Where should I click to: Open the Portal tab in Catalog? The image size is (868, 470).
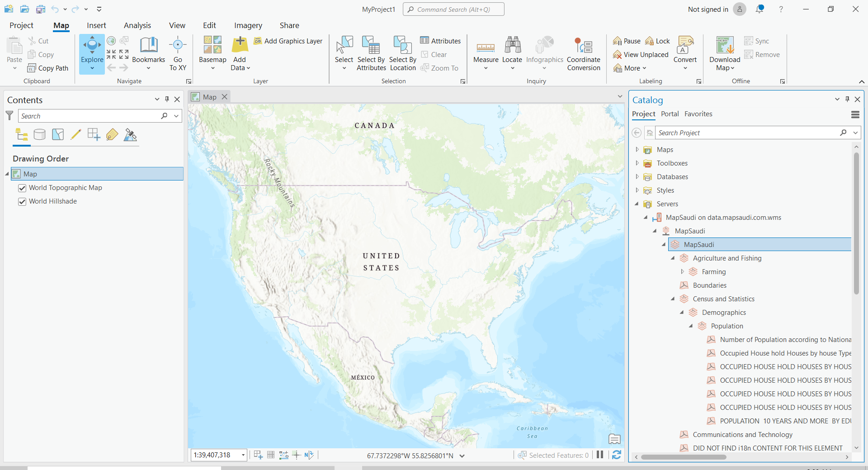pyautogui.click(x=670, y=114)
